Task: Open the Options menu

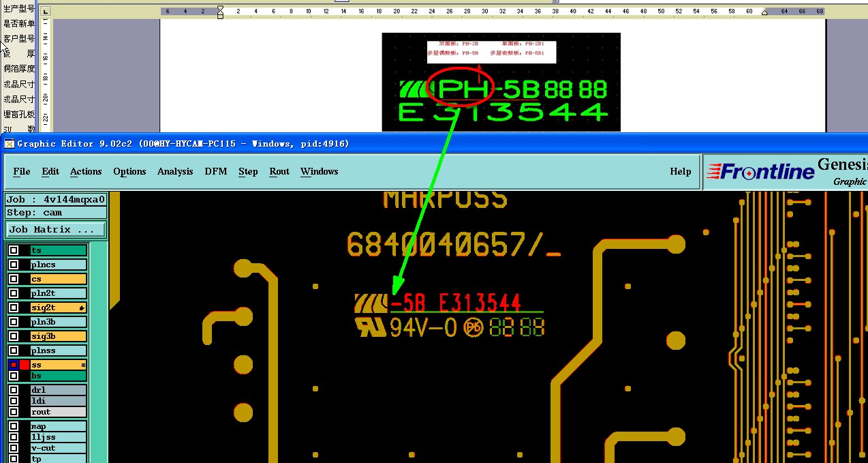Action: [129, 171]
